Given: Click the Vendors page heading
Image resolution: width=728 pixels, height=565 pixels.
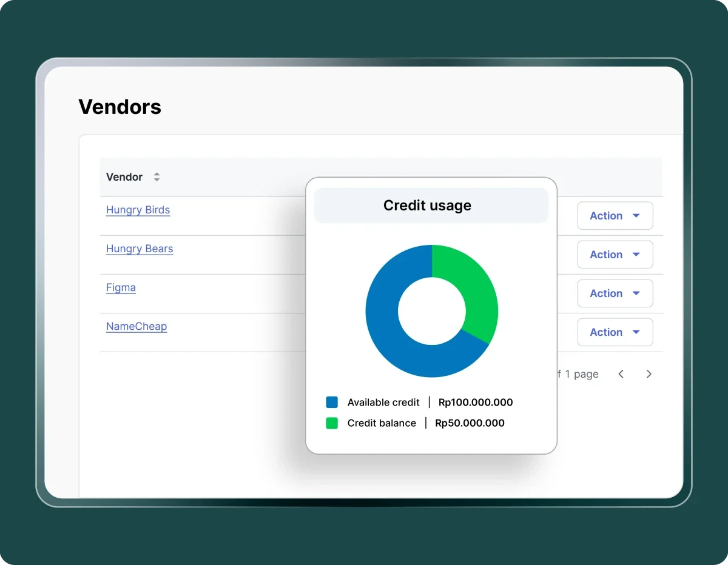Looking at the screenshot, I should (x=120, y=107).
